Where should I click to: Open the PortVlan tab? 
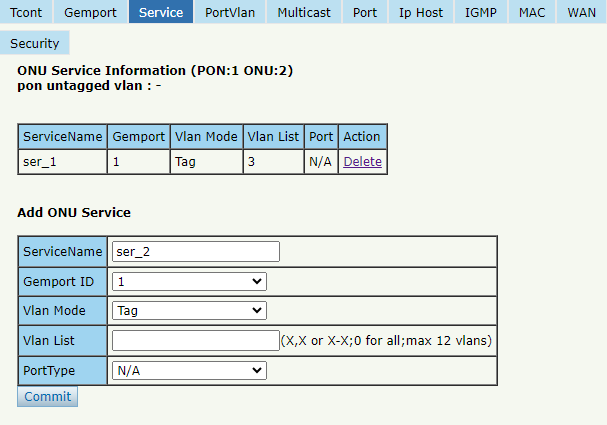pos(230,12)
